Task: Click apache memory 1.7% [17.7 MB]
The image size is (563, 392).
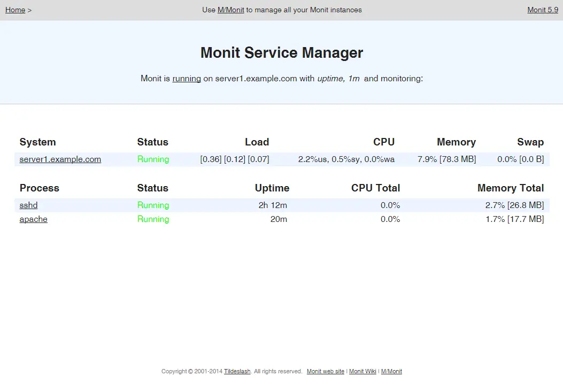Action: 514,219
